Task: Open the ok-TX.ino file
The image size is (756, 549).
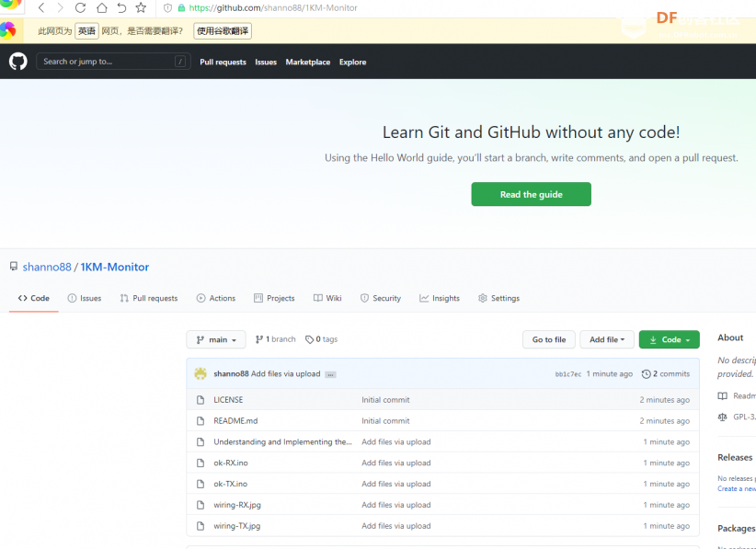Action: tap(231, 484)
